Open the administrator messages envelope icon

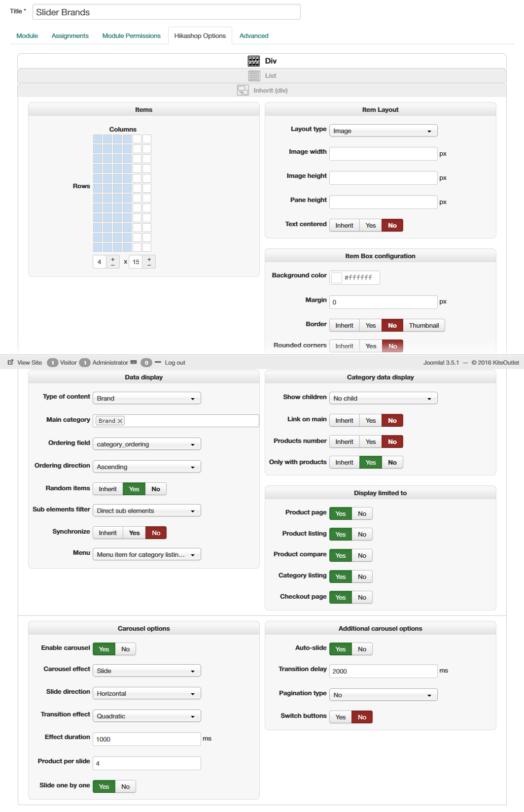pos(134,362)
